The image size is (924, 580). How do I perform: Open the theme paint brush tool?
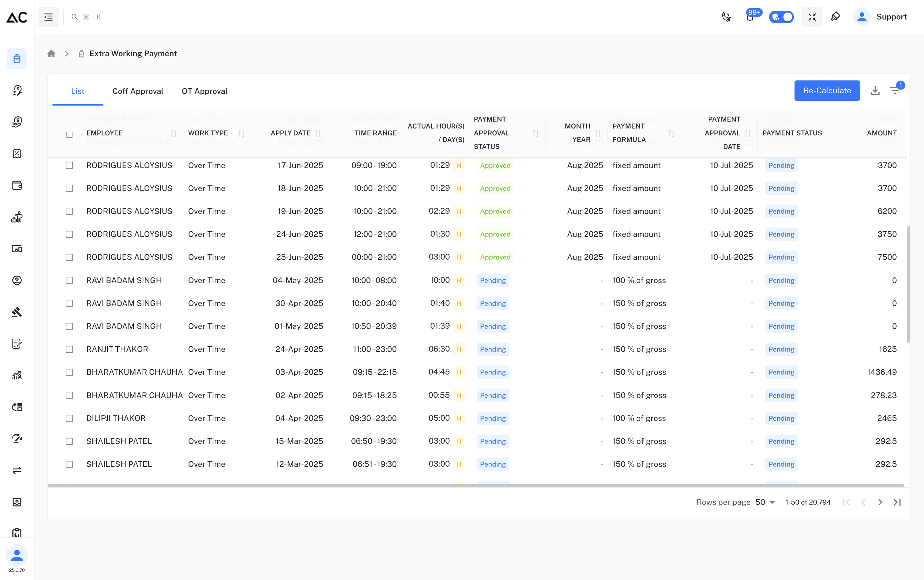coord(835,17)
